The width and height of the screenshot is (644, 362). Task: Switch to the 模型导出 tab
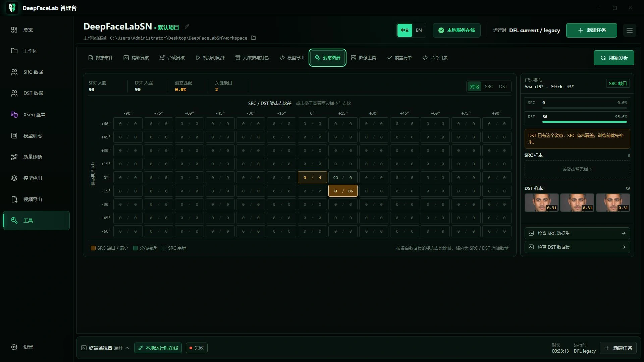pyautogui.click(x=292, y=58)
